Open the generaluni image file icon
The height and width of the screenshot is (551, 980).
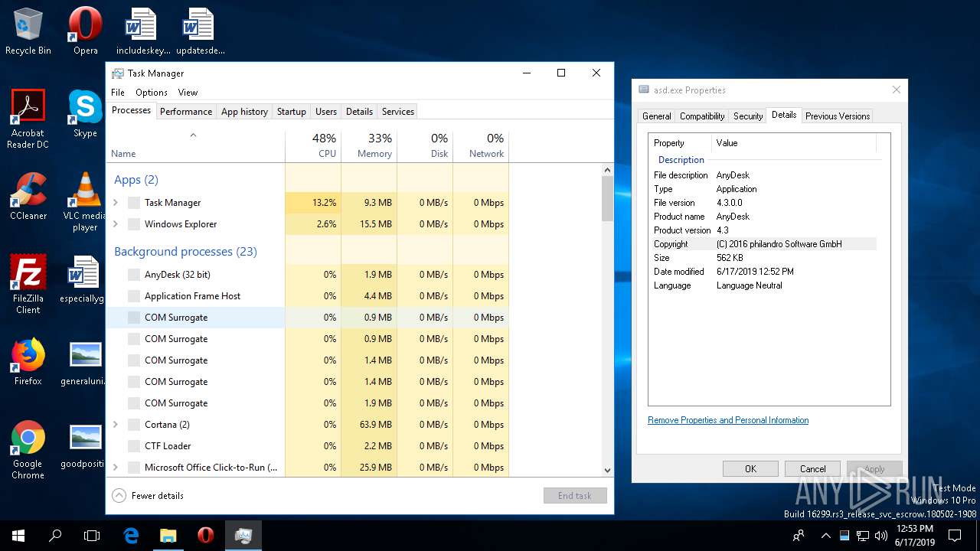click(x=82, y=362)
